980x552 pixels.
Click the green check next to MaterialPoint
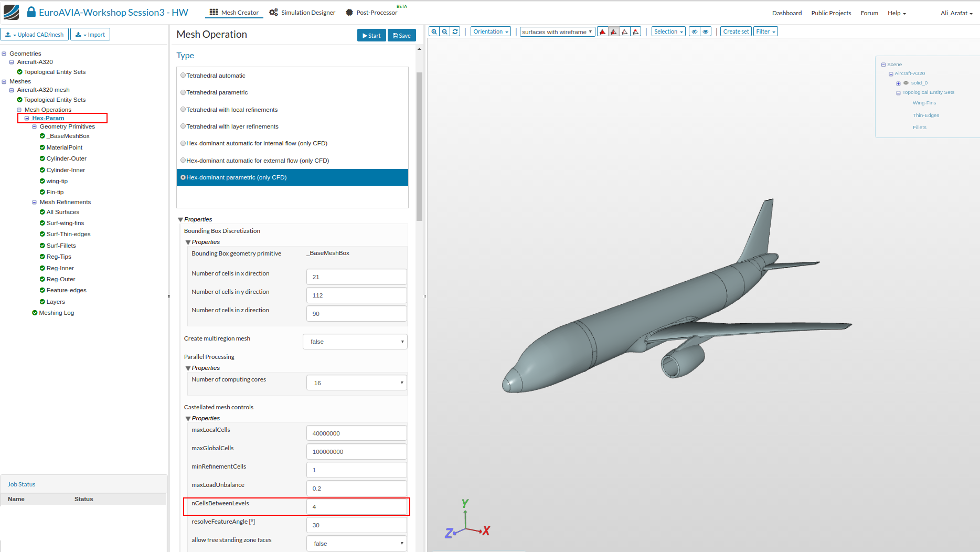click(42, 147)
